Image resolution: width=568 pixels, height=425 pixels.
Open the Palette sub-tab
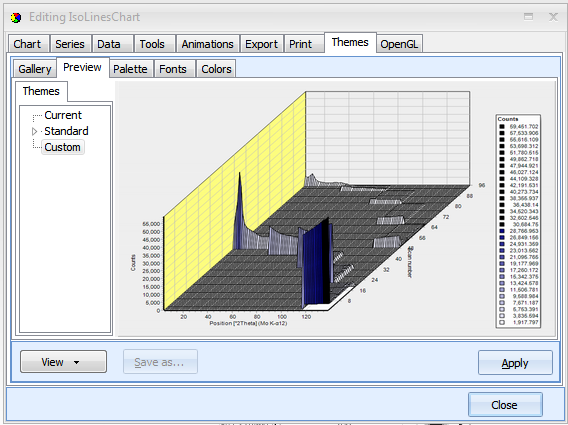[x=130, y=69]
